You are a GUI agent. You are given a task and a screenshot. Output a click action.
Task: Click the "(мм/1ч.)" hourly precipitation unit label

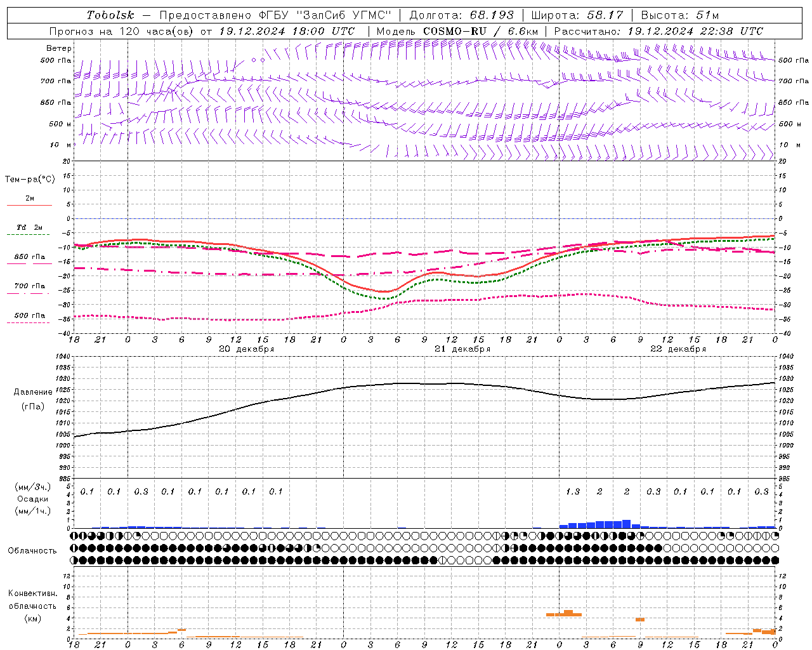(33, 511)
